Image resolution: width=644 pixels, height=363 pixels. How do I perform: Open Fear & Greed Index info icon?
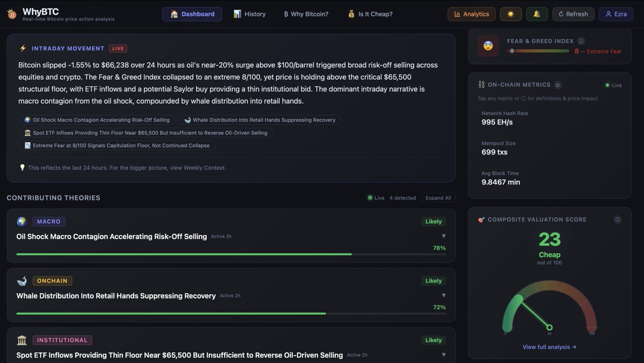[x=582, y=41]
